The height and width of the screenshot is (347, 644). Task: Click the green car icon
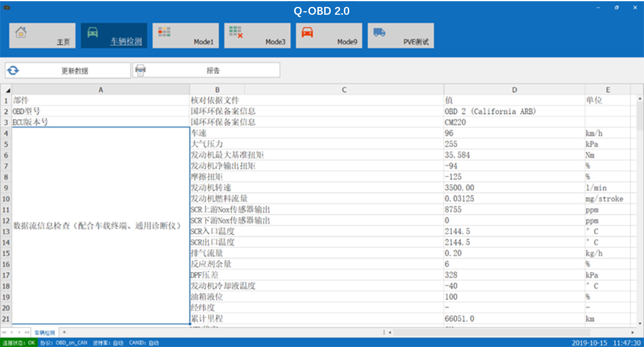93,32
